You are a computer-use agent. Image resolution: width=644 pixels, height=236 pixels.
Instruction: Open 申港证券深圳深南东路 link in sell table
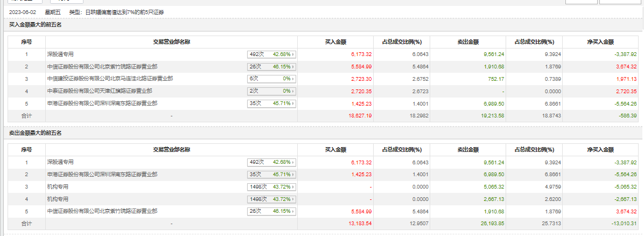[x=102, y=175]
